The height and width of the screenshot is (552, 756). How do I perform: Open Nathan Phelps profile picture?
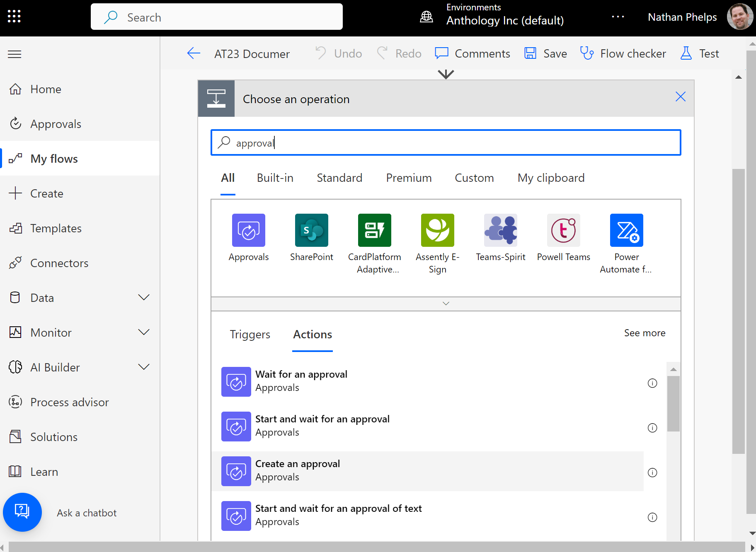pos(740,17)
